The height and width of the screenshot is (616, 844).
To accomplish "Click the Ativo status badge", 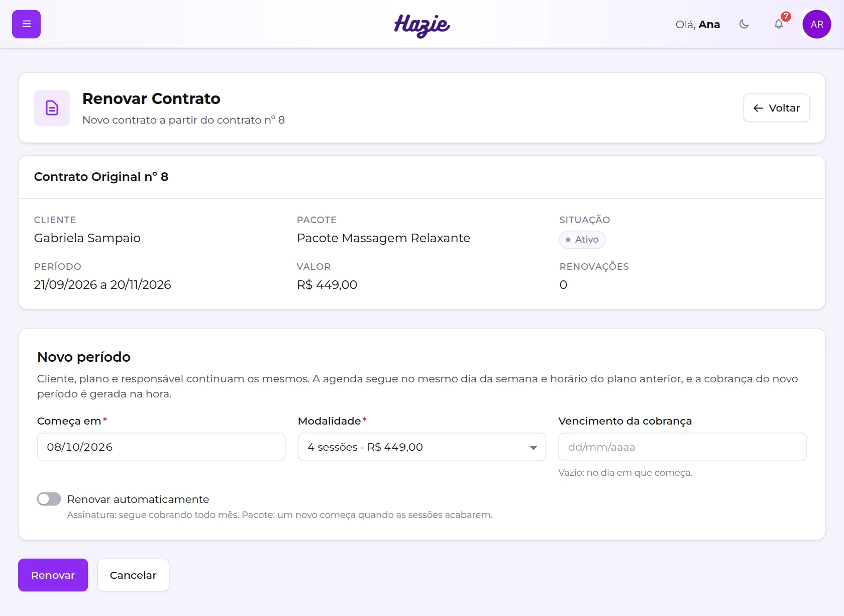I will tap(582, 240).
